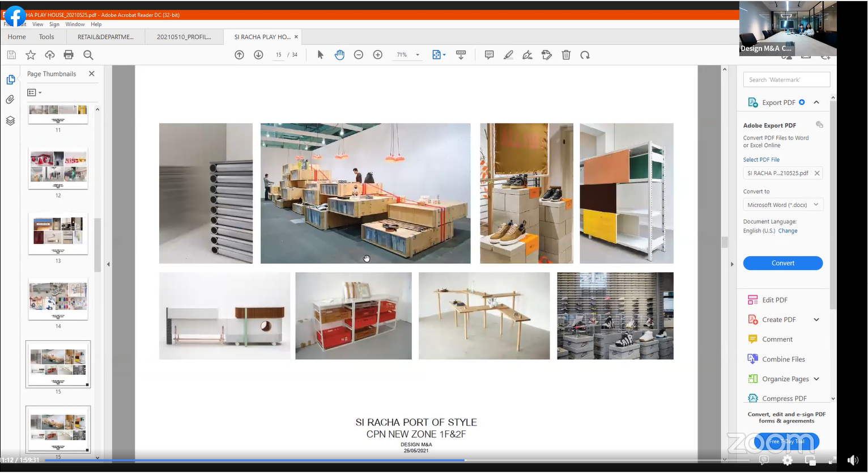Click the Zoom Out minus icon
Viewport: 868px width, 473px height.
coord(359,55)
